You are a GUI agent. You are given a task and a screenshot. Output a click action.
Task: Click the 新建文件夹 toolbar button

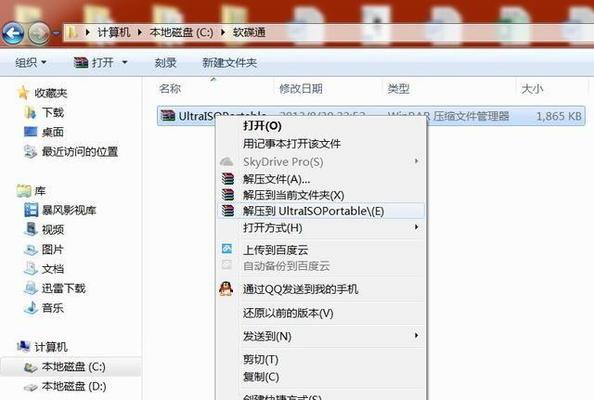click(x=229, y=62)
